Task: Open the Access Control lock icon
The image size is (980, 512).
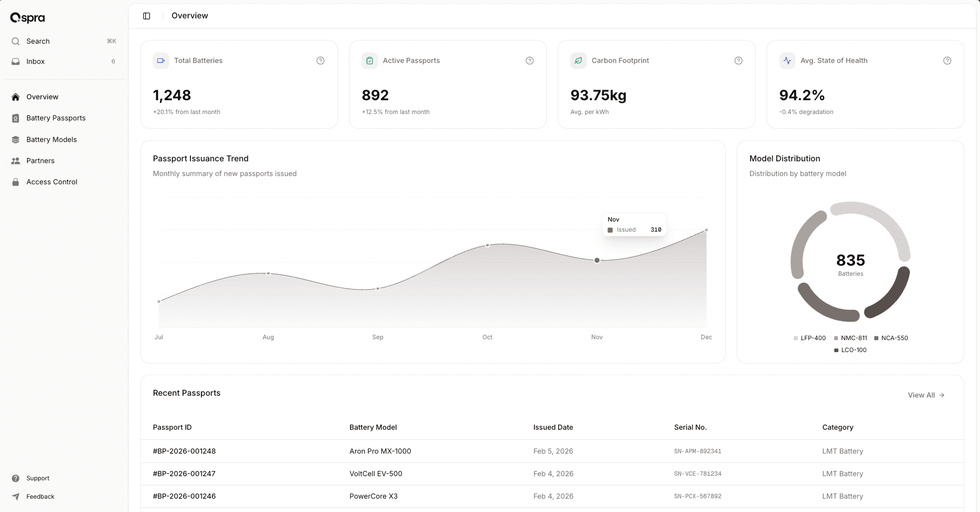Action: click(x=15, y=182)
